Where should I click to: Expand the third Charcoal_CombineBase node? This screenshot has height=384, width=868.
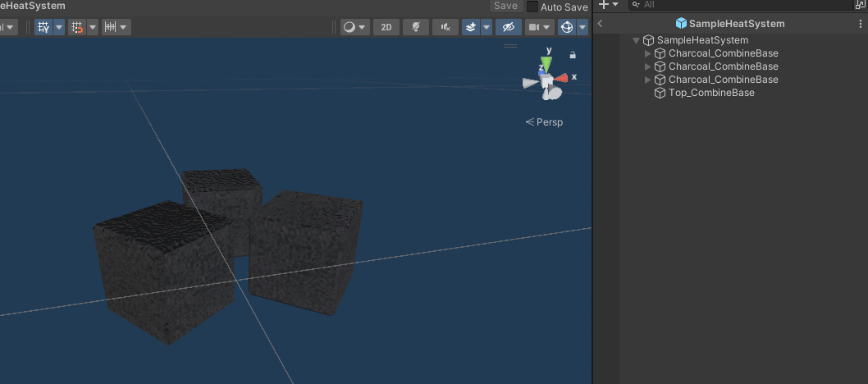pyautogui.click(x=648, y=80)
